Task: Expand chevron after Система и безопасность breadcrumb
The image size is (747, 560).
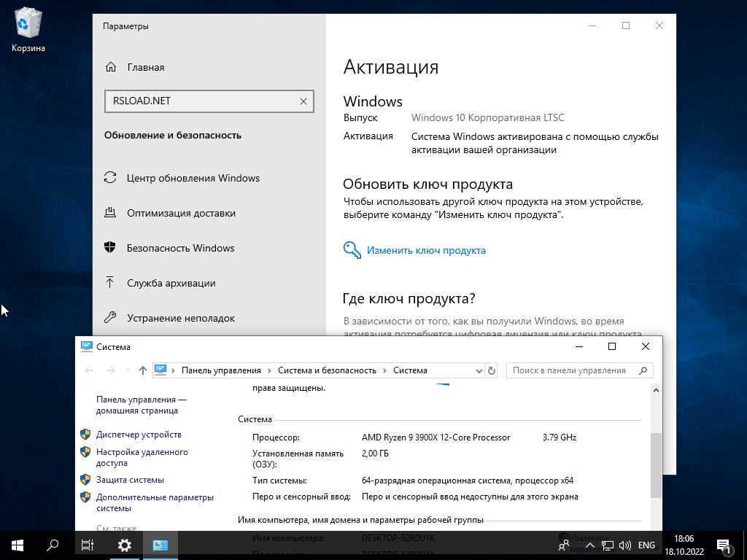Action: (385, 370)
